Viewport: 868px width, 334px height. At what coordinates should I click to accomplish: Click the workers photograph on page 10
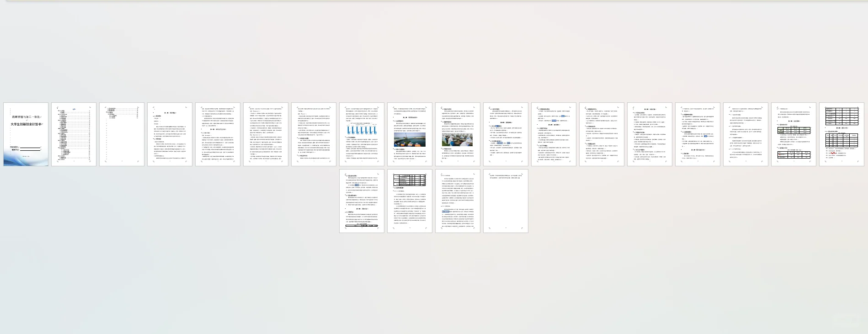[458, 139]
